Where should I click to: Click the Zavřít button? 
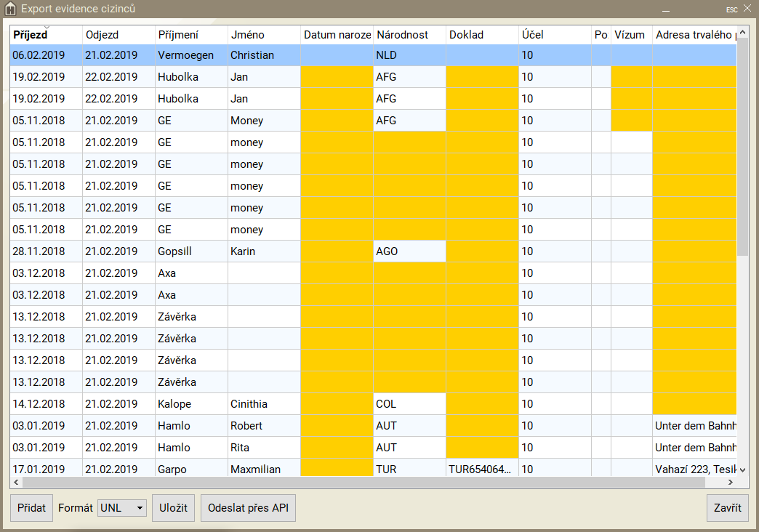point(727,508)
